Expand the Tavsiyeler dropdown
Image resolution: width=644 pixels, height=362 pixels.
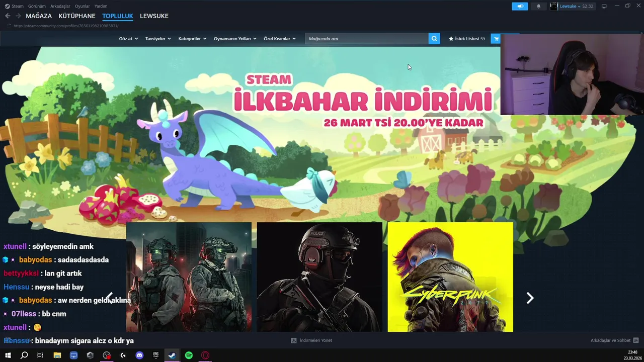(x=158, y=39)
